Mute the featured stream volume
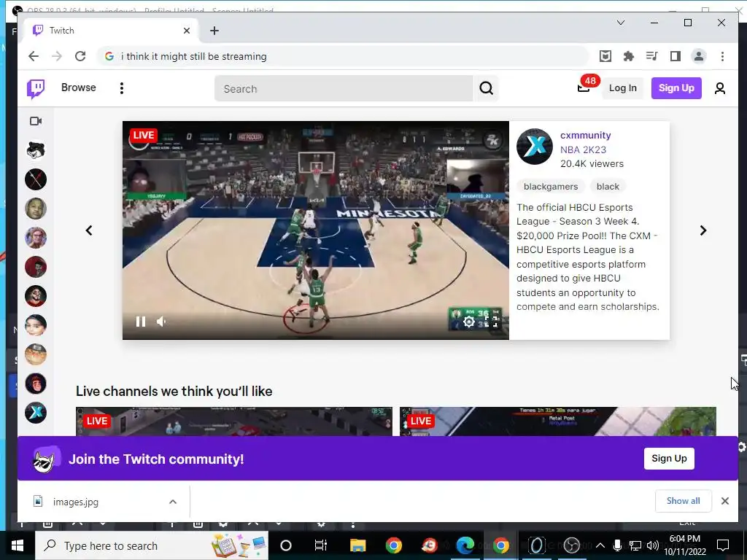The image size is (747, 560). [x=161, y=322]
